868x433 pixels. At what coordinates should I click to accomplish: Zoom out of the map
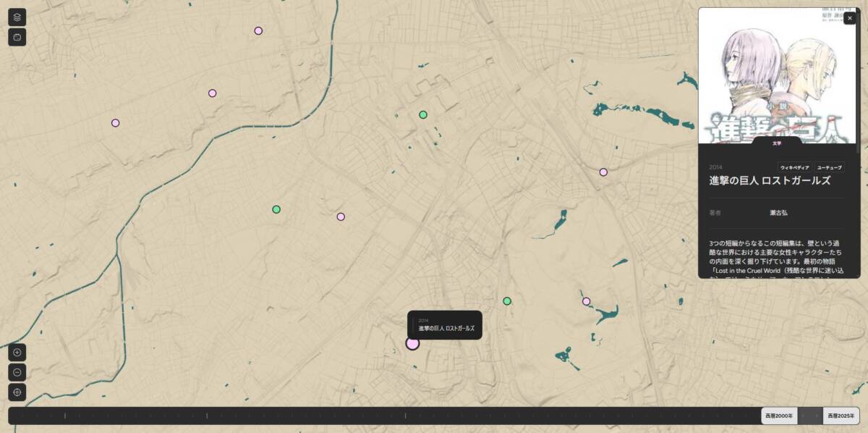pos(17,372)
